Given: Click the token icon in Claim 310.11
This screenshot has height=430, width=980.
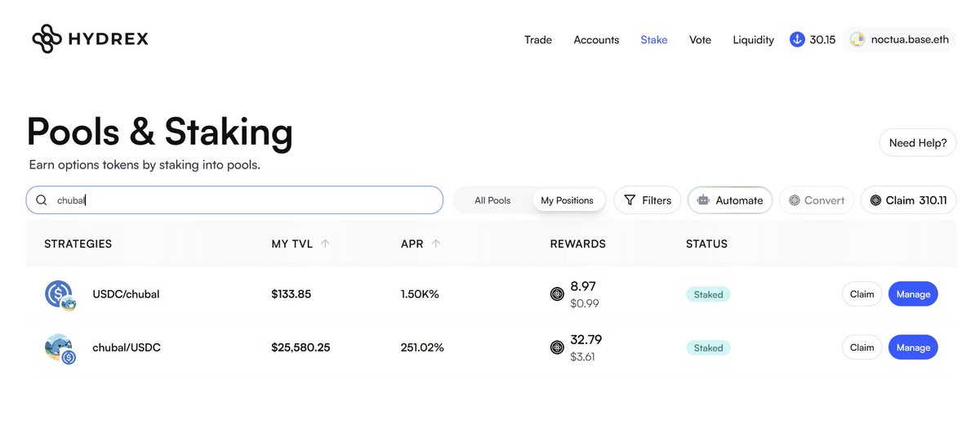Looking at the screenshot, I should click(x=875, y=200).
